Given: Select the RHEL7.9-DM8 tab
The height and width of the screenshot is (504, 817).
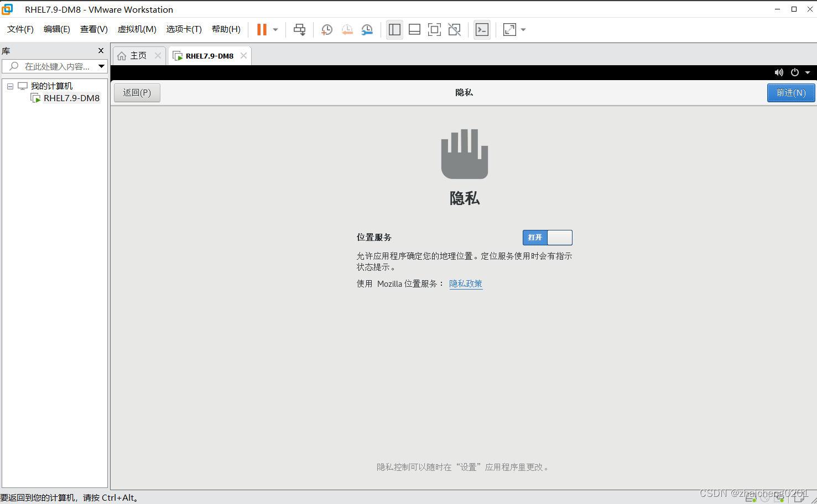Looking at the screenshot, I should tap(209, 56).
